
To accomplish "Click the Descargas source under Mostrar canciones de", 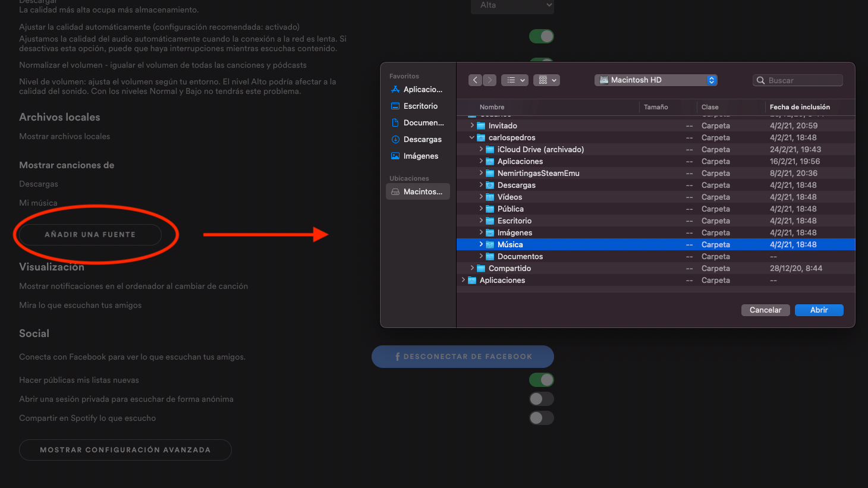I will (39, 184).
